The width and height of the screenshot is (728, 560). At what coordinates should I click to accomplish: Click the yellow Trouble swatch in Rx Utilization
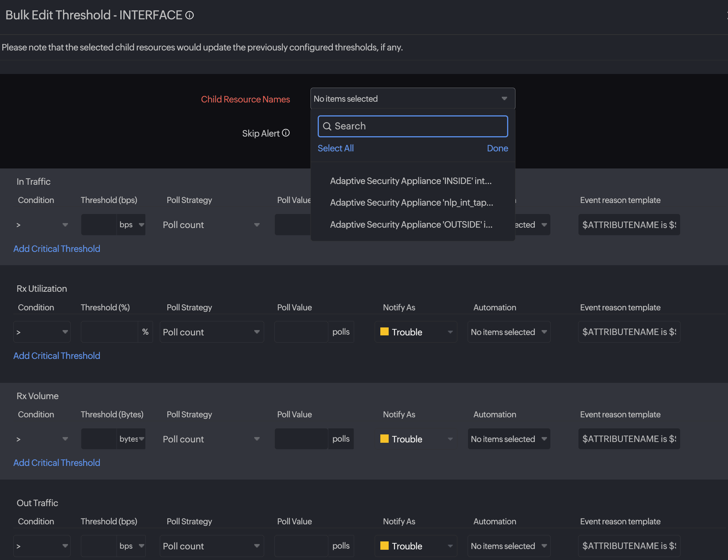pyautogui.click(x=384, y=332)
